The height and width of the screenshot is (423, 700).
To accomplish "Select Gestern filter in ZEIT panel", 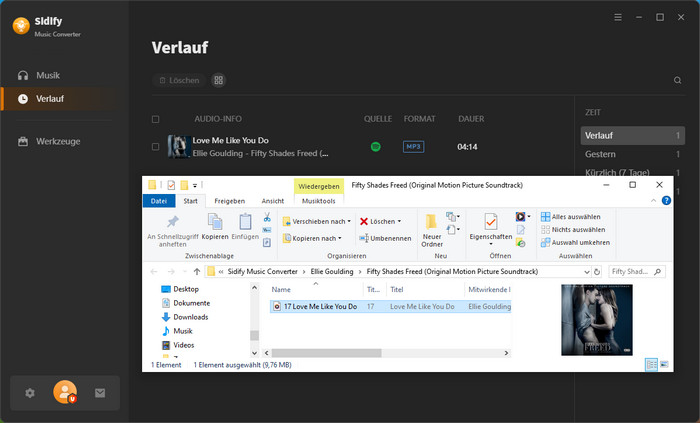I will 633,154.
